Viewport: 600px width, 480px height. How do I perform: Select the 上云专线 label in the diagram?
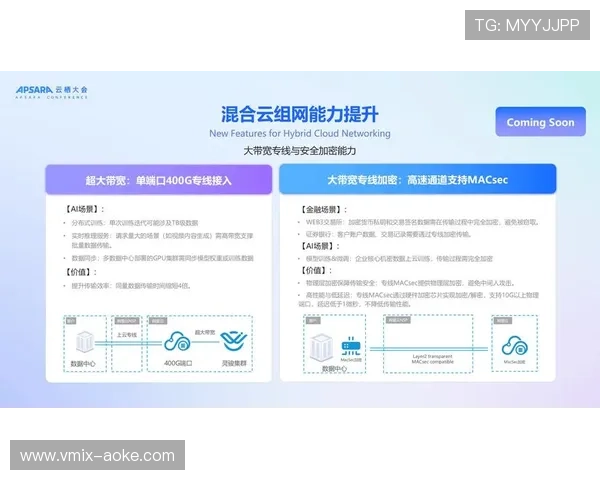coord(127,335)
